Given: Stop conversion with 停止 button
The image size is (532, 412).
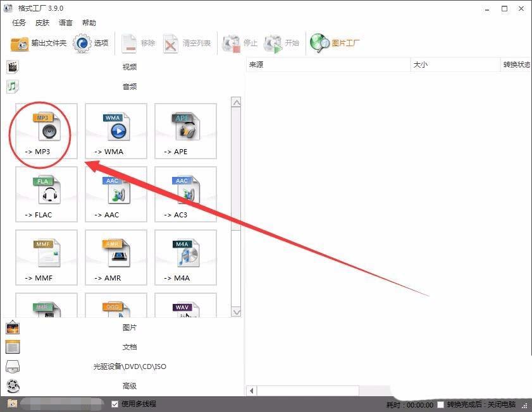Looking at the screenshot, I should pyautogui.click(x=240, y=44).
